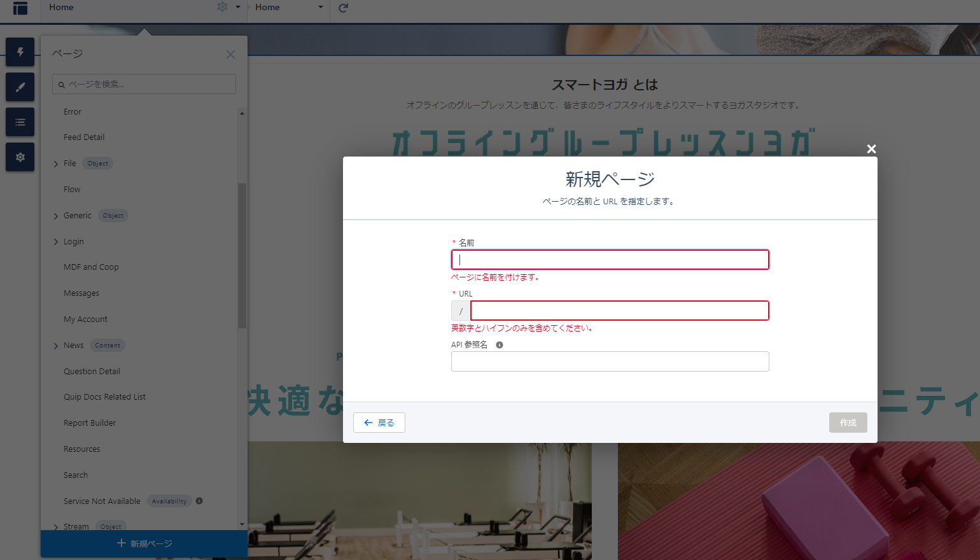Image resolution: width=980 pixels, height=560 pixels.
Task: Select the Report Builder page
Action: (x=90, y=423)
